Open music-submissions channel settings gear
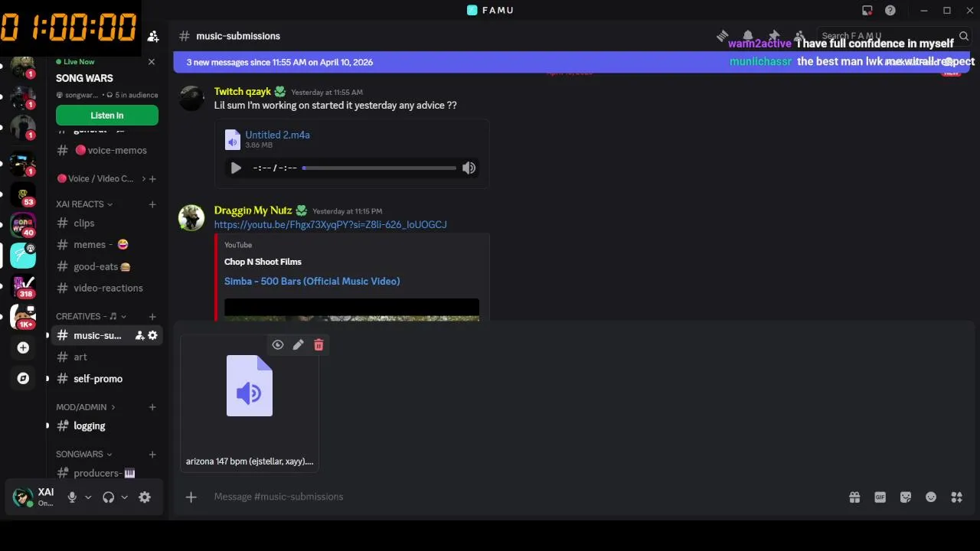 152,335
